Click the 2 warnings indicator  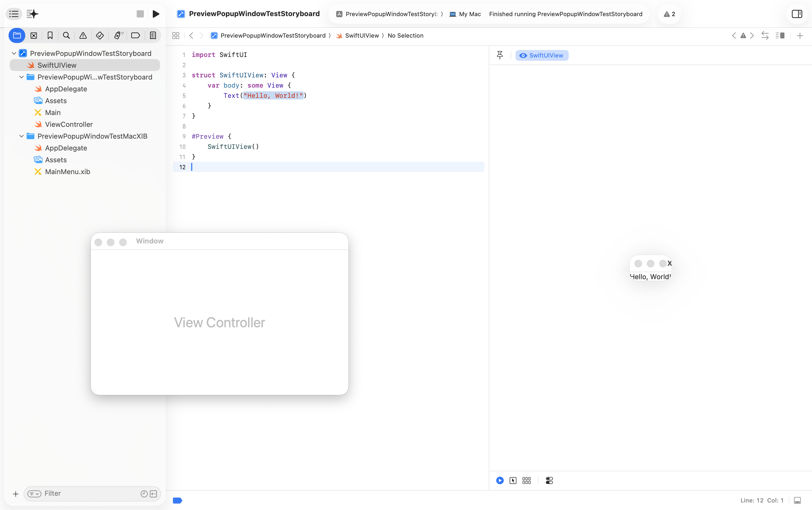tap(669, 14)
